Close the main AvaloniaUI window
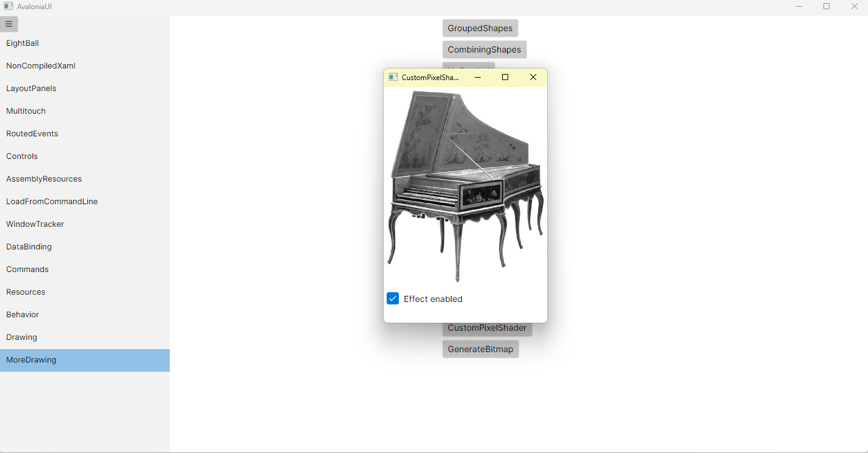This screenshot has width=868, height=453. [x=855, y=6]
